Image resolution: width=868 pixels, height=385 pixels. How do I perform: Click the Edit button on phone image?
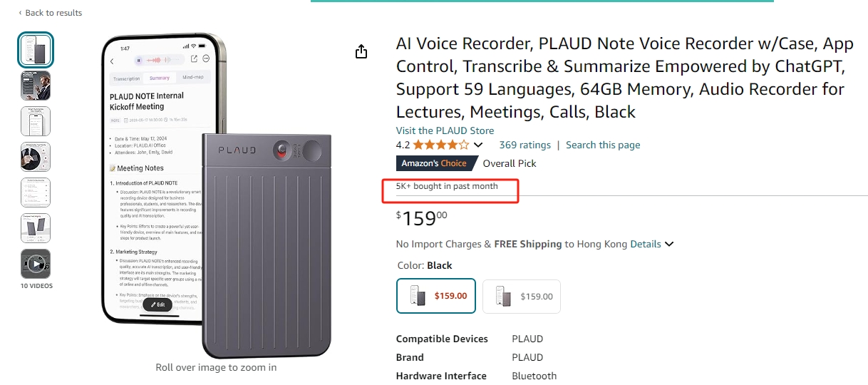click(158, 304)
